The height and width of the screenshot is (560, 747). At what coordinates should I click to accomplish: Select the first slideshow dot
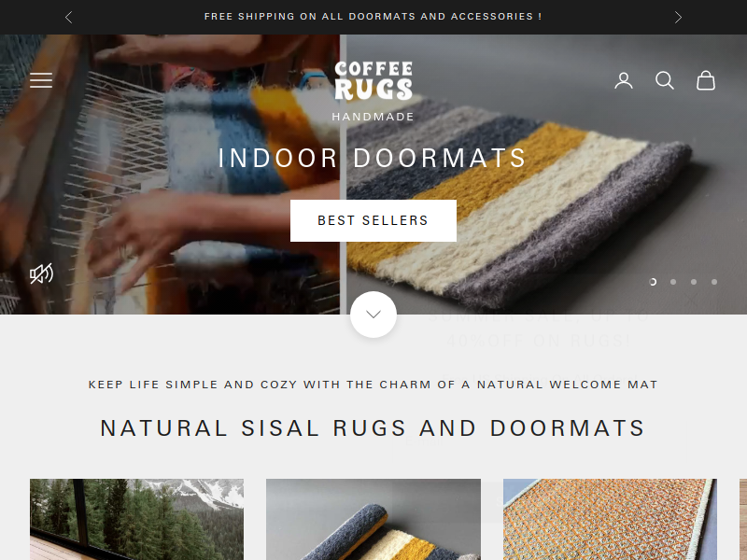point(653,282)
